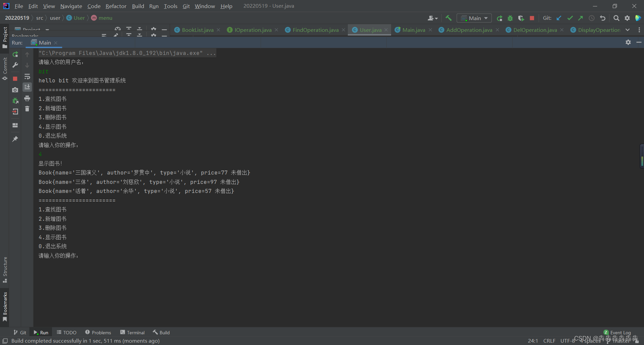Open the Structure tool window
The width and height of the screenshot is (644, 345).
click(5, 270)
